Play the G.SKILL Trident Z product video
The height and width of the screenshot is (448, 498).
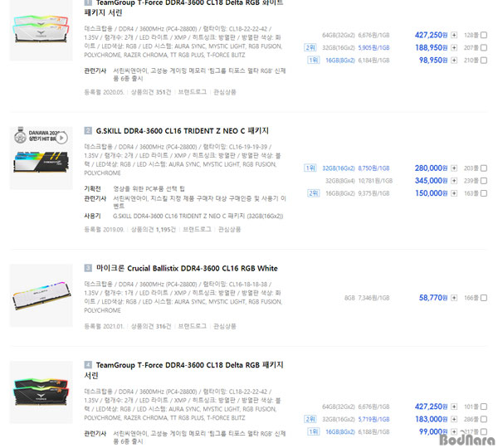tap(61, 138)
